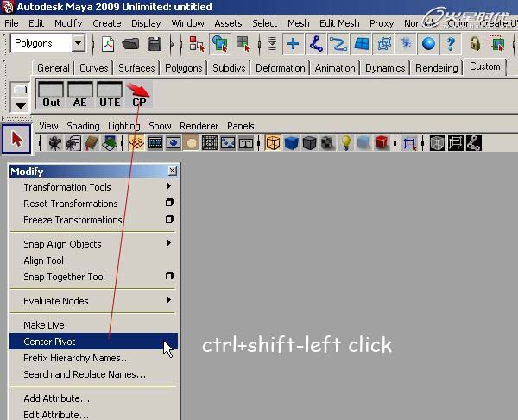The image size is (518, 420).
Task: Open the Edit Mesh menu
Action: click(x=339, y=23)
